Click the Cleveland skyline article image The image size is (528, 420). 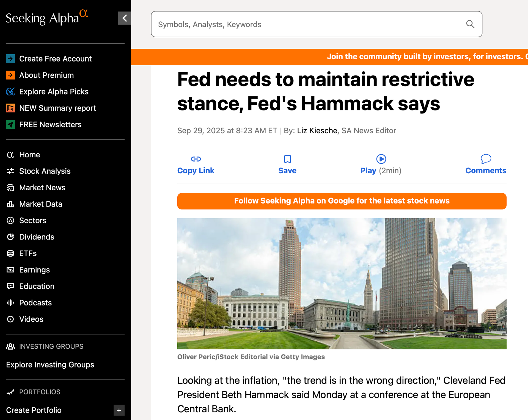342,283
